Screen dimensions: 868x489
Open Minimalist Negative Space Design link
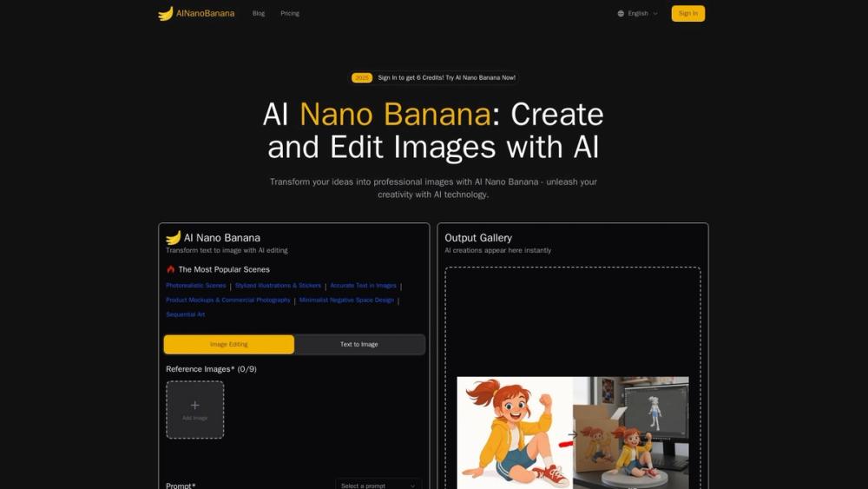coord(346,301)
